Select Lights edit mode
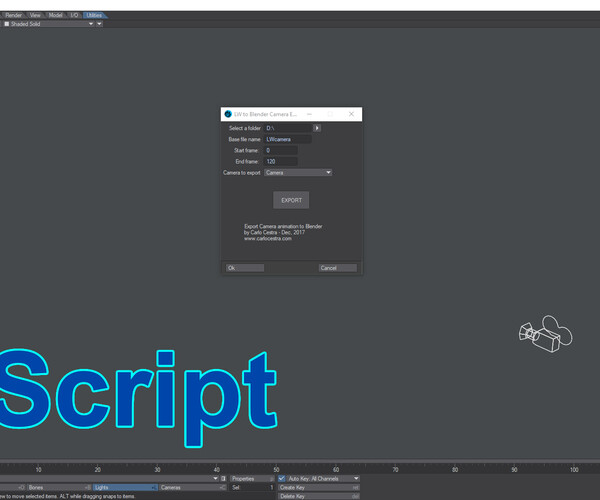Screen dimensions: 600x500 (x=125, y=487)
